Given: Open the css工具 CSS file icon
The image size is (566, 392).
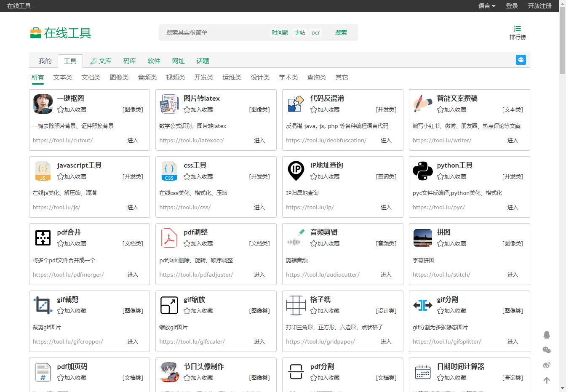Looking at the screenshot, I should click(x=169, y=171).
